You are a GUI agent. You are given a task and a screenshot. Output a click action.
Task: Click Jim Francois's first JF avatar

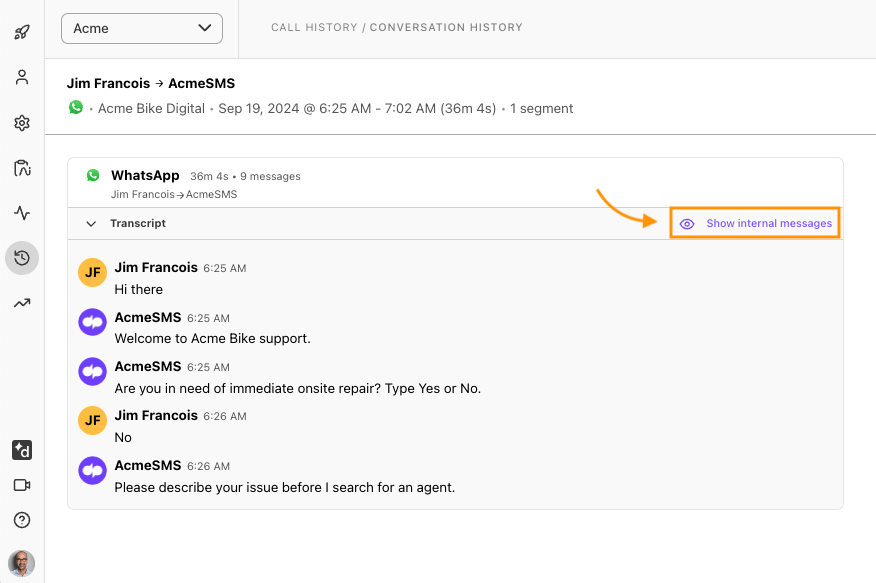pos(93,273)
